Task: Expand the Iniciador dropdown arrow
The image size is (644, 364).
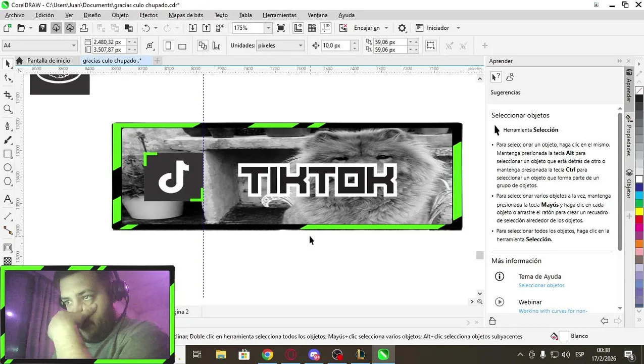Action: [458, 28]
